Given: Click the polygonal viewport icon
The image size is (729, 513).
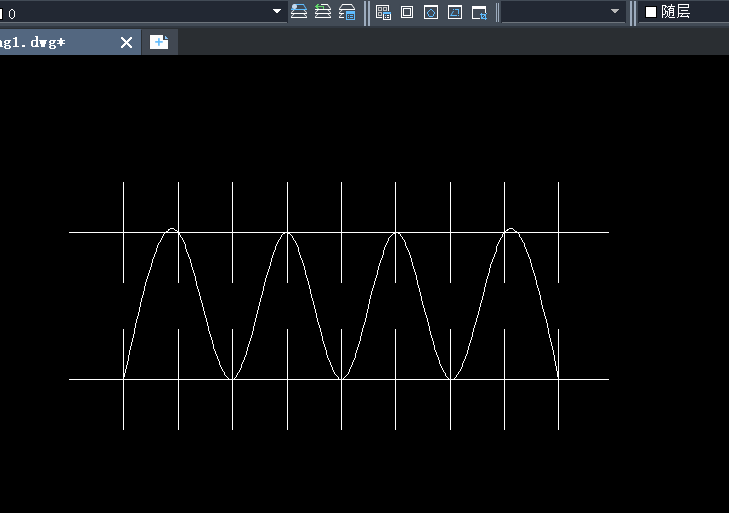Looking at the screenshot, I should [x=431, y=12].
